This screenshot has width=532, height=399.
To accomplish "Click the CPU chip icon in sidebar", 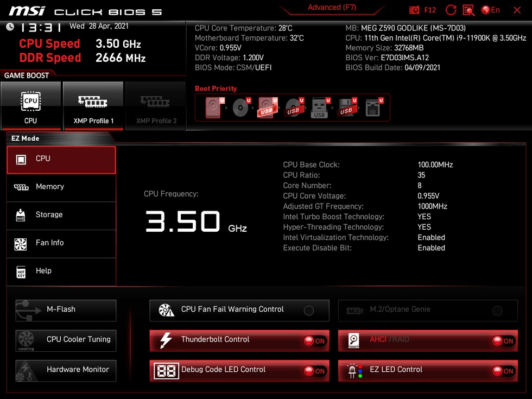I will coord(21,160).
